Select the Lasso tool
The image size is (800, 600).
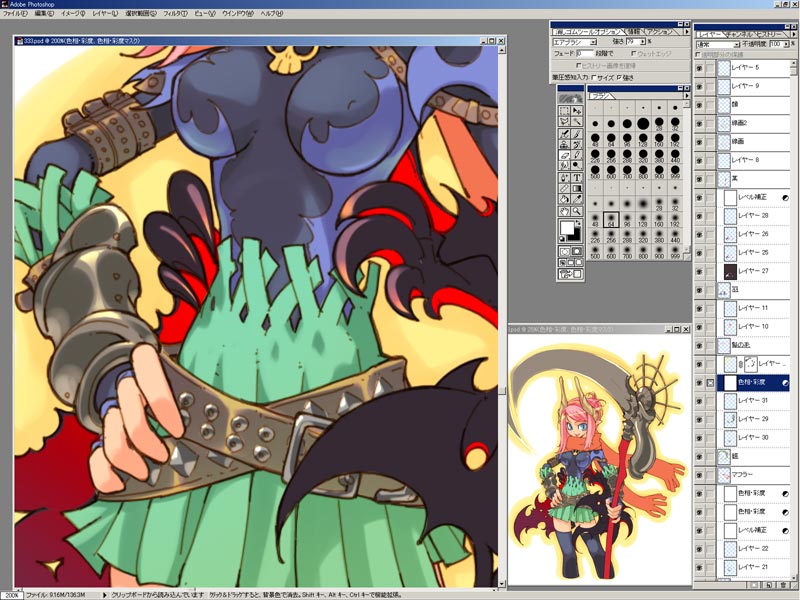coord(564,122)
